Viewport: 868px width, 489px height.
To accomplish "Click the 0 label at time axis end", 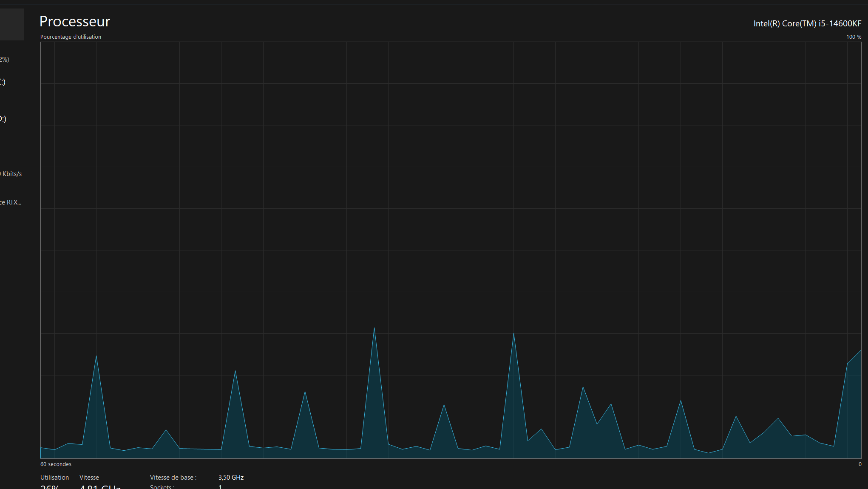I will pos(859,464).
